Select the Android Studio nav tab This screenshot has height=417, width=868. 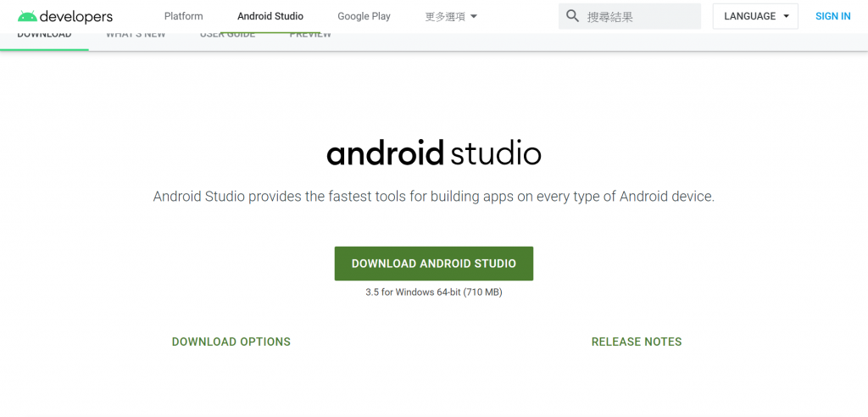270,16
